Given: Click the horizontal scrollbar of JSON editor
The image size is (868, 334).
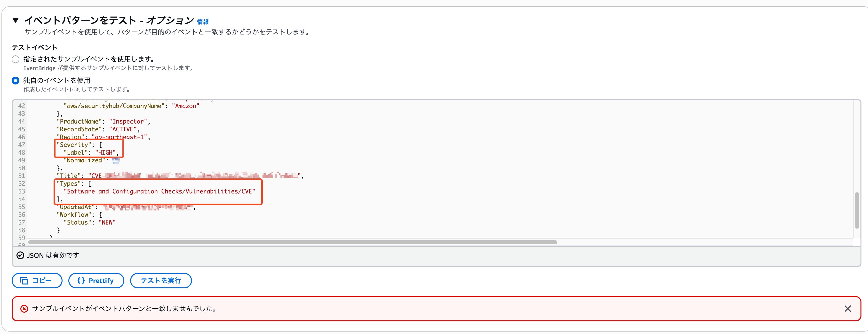Looking at the screenshot, I should click(x=293, y=242).
